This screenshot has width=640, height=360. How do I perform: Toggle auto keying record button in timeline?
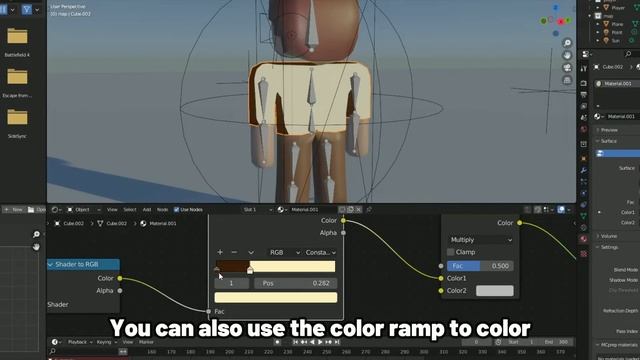277,342
